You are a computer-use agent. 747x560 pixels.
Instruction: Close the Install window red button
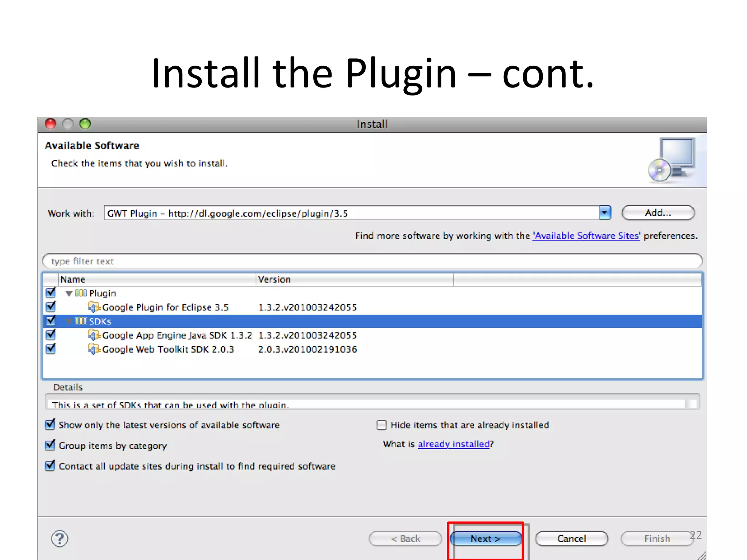[x=51, y=124]
